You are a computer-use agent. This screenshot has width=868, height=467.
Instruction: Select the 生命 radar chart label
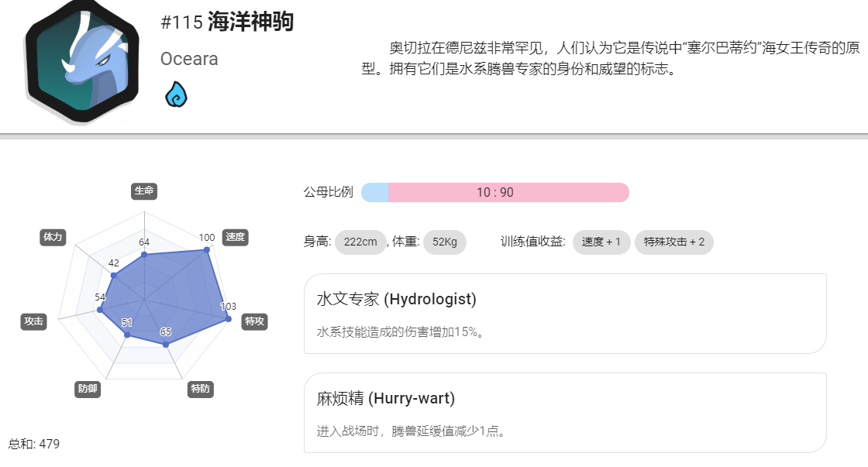pyautogui.click(x=144, y=191)
